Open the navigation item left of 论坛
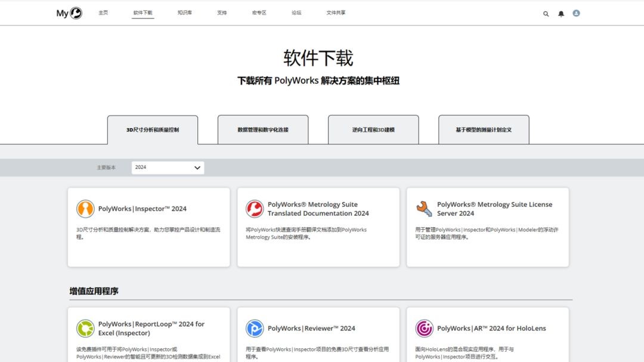The width and height of the screenshot is (644, 362). (259, 13)
